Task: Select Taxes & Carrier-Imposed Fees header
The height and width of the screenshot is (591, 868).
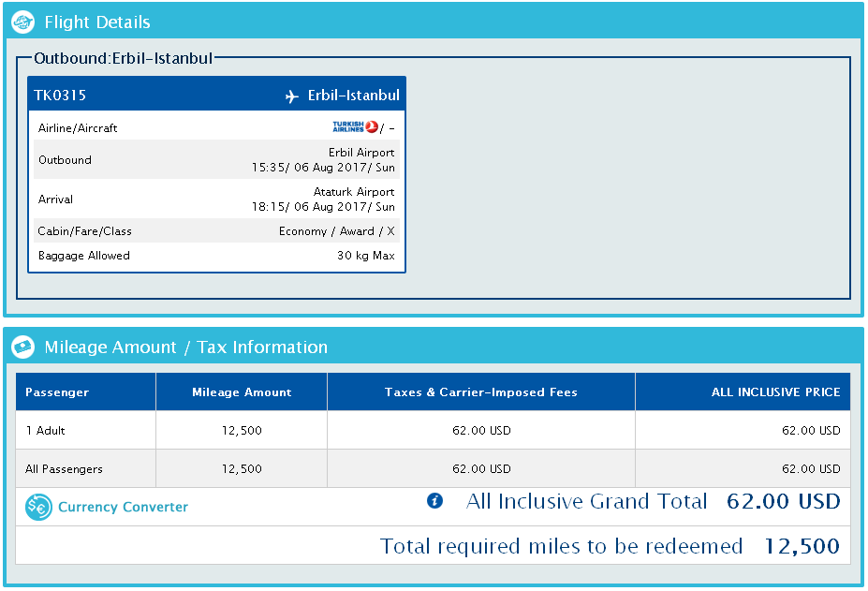Action: pos(481,392)
